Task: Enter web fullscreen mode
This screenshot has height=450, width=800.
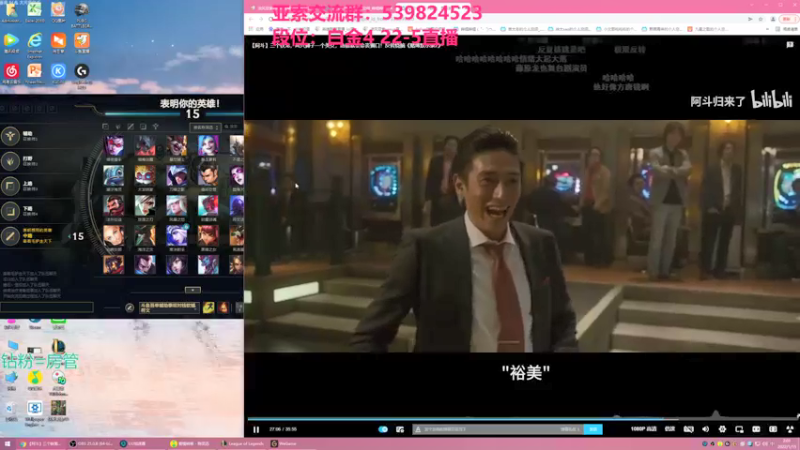Action: click(773, 430)
